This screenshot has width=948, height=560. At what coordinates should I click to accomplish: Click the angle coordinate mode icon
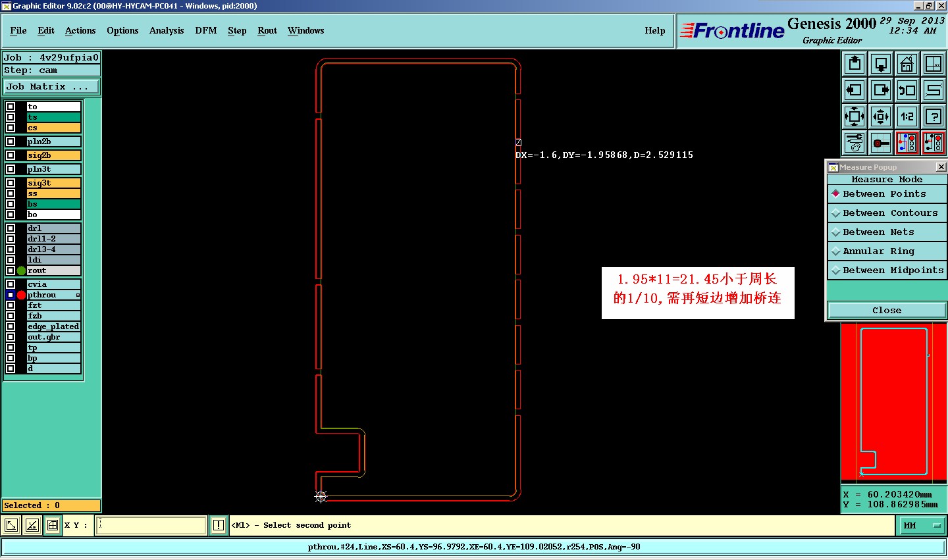pyautogui.click(x=32, y=525)
